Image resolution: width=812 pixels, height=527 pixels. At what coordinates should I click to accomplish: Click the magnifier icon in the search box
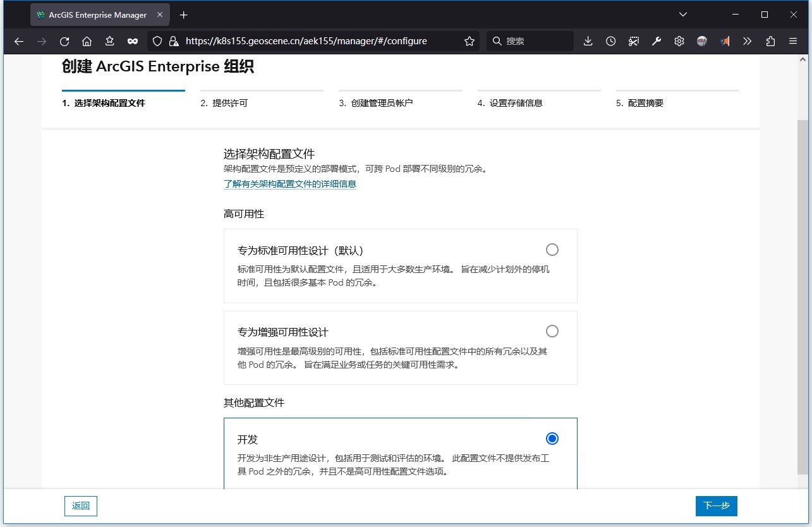(x=497, y=41)
